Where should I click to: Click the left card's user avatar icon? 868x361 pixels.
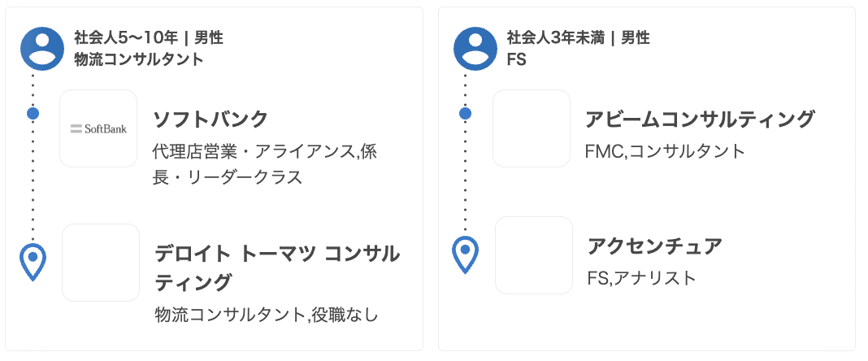[42, 49]
